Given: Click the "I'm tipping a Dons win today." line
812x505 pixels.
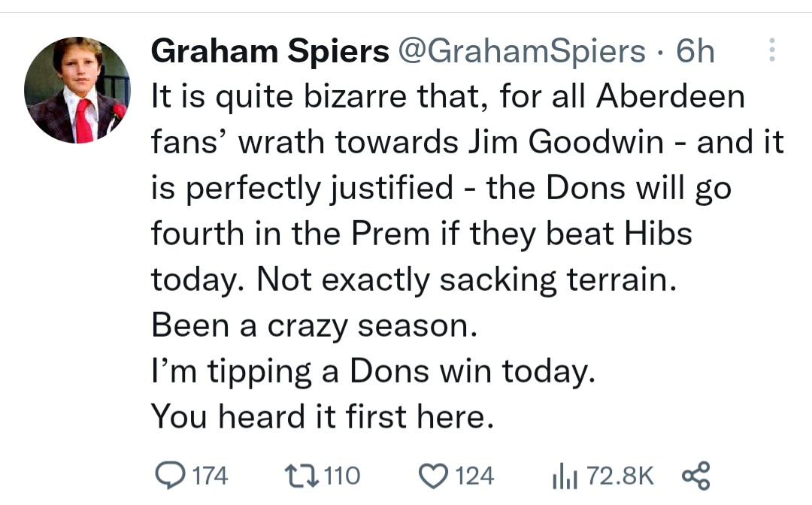Looking at the screenshot, I should click(x=373, y=371).
